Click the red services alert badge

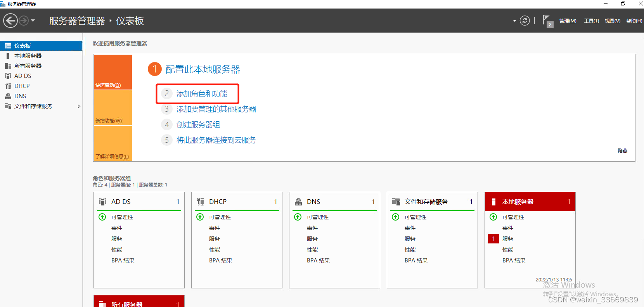click(493, 239)
